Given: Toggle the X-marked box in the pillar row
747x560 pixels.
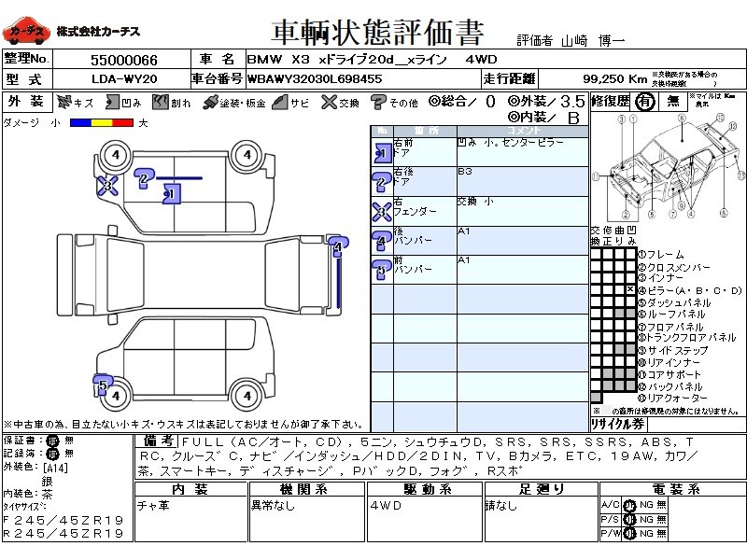Looking at the screenshot, I should pos(630,290).
